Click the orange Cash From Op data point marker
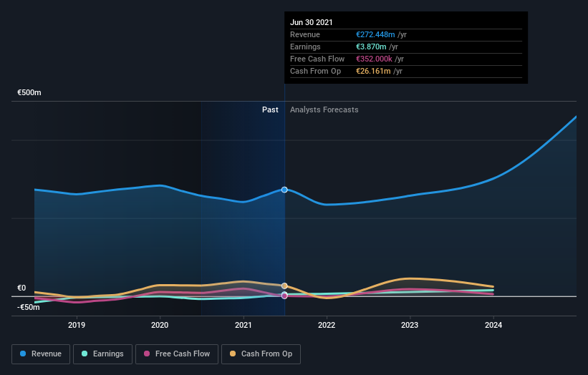Image resolution: width=588 pixels, height=375 pixels. click(x=284, y=286)
